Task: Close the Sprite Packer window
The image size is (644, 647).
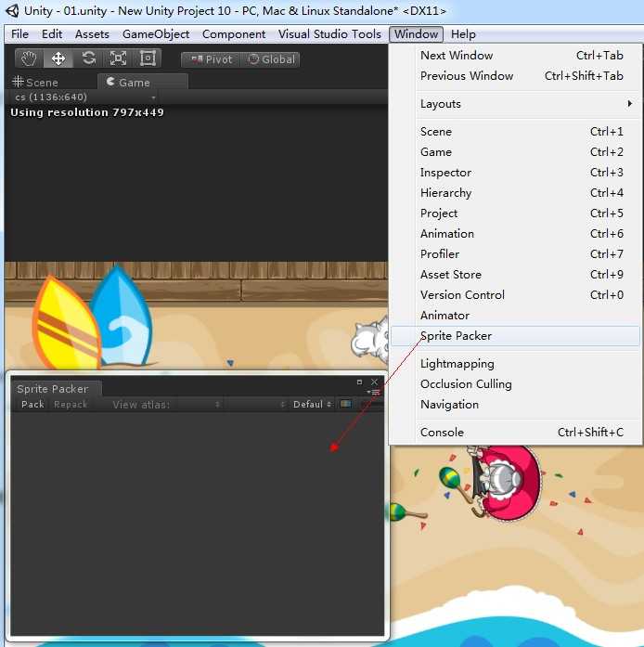Action: 374,382
